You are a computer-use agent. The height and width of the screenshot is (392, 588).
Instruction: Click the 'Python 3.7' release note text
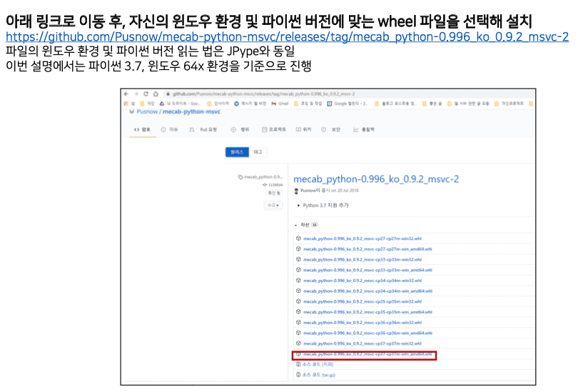click(325, 206)
